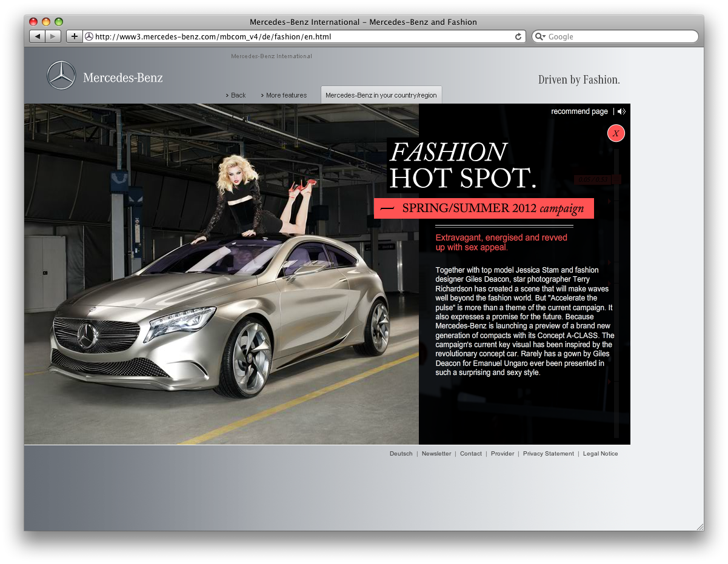This screenshot has height=564, width=728.
Task: Switch the site language to Deutsch
Action: click(x=401, y=453)
